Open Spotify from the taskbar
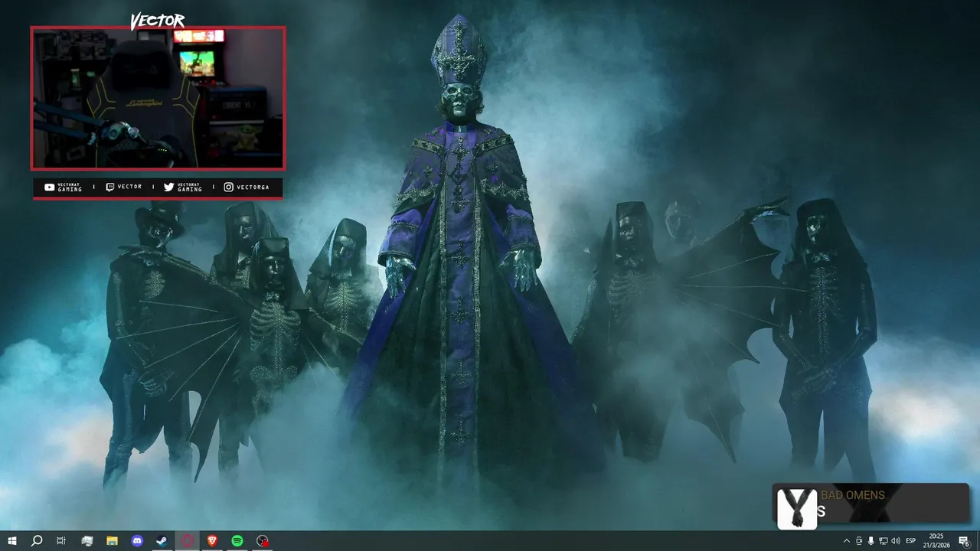The width and height of the screenshot is (980, 551). 237,541
